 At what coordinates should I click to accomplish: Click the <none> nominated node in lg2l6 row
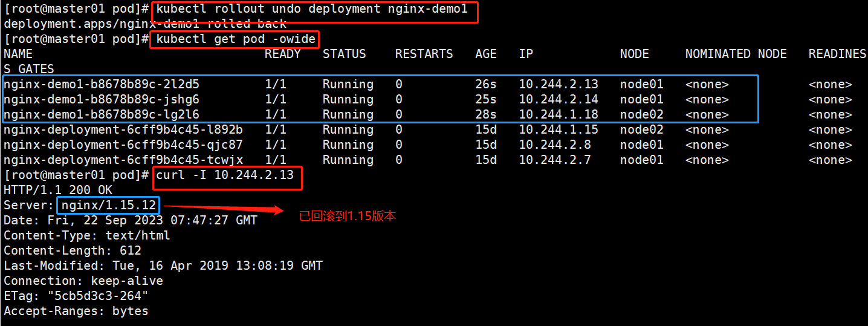pos(707,114)
